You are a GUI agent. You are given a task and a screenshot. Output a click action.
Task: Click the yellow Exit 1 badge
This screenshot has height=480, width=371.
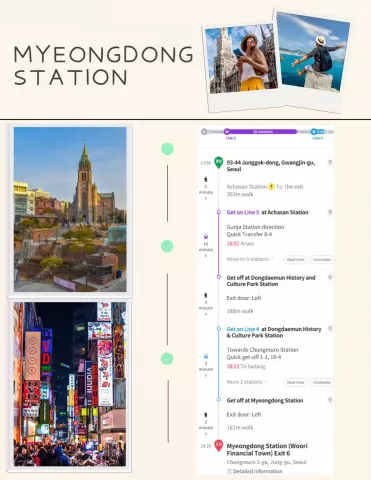tap(271, 187)
